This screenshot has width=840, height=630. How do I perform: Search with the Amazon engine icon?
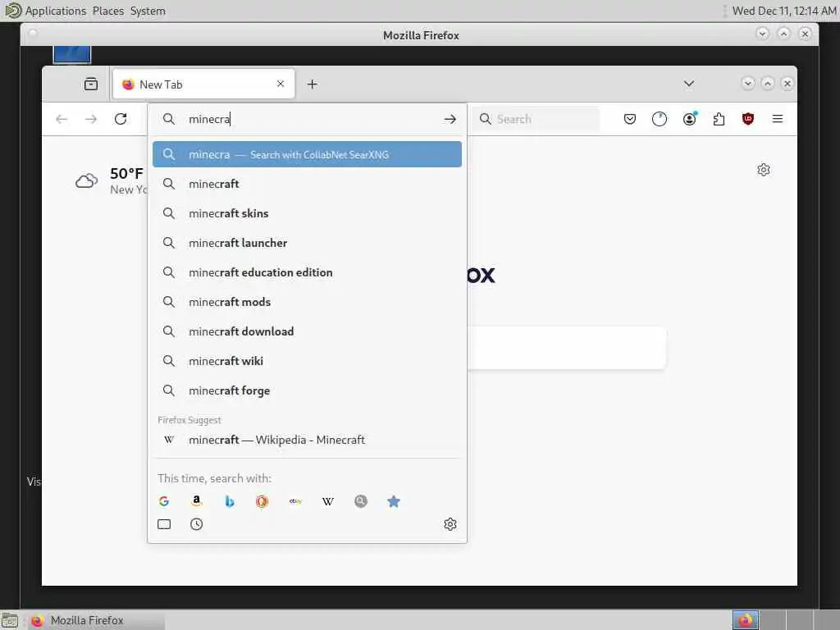click(197, 501)
